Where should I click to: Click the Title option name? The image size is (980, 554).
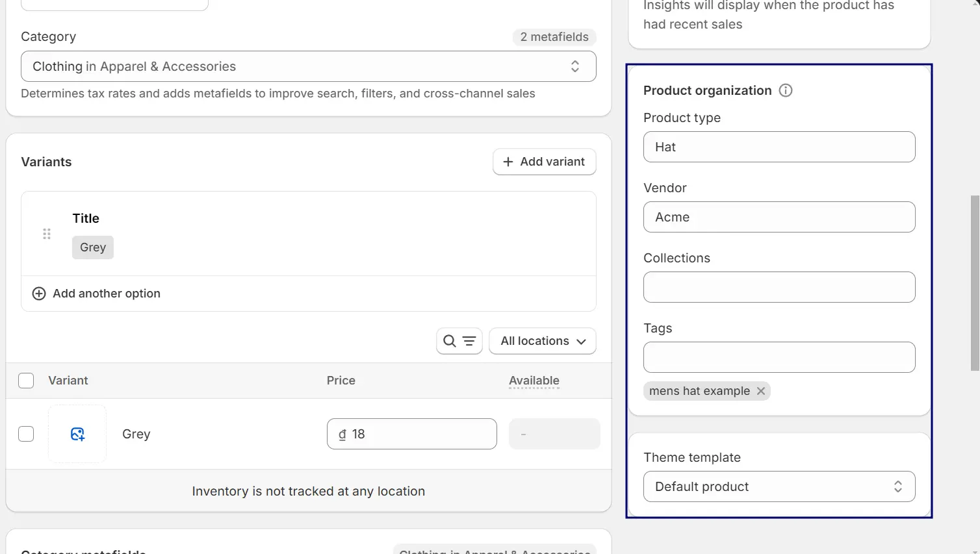(86, 218)
